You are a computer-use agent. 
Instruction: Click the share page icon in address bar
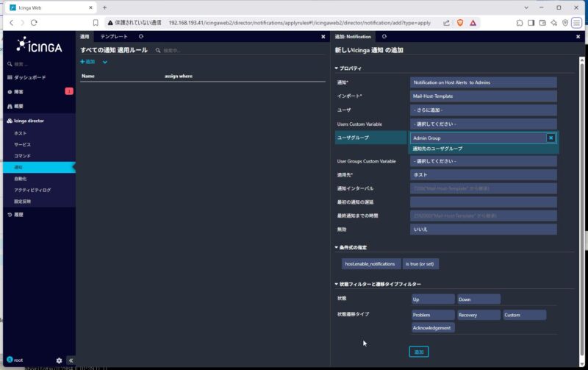coord(446,23)
